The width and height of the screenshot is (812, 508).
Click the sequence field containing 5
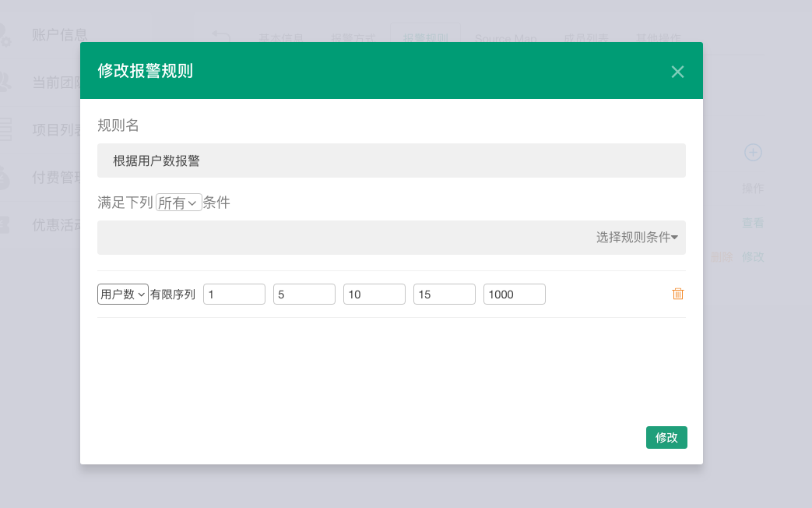coord(304,295)
